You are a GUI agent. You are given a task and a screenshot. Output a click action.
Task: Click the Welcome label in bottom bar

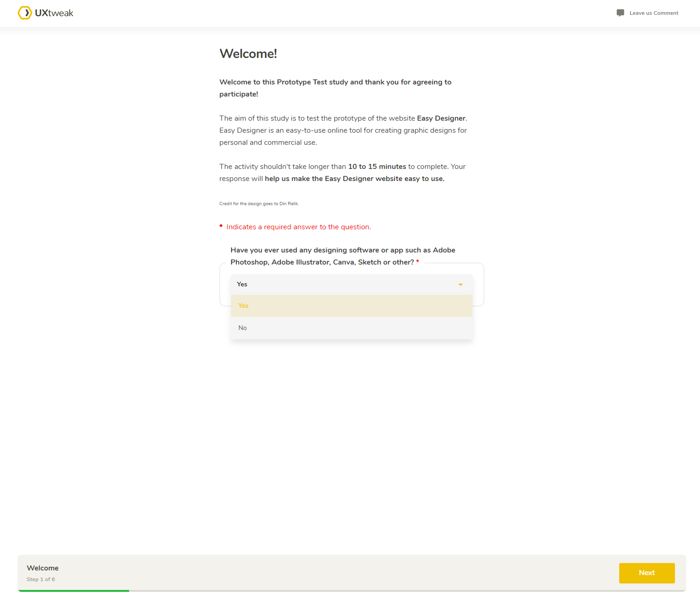point(43,568)
